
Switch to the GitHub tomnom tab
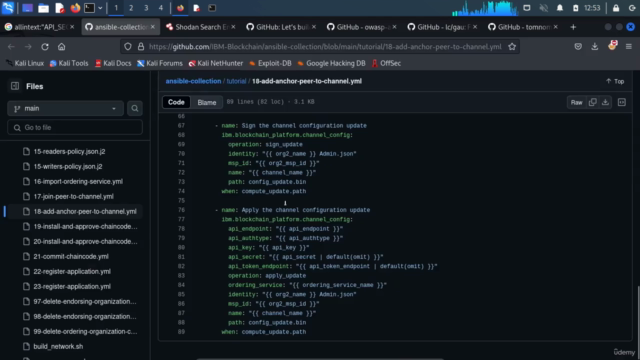coord(523,27)
